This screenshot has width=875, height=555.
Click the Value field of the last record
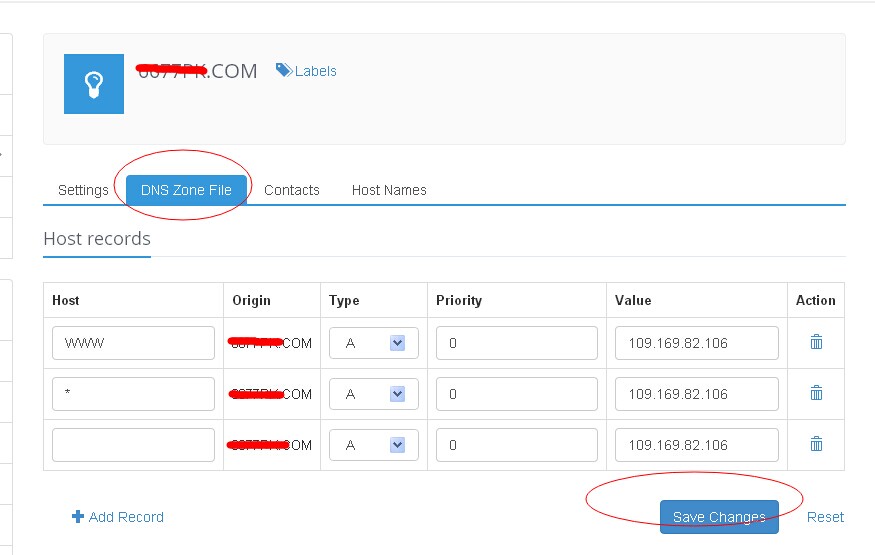tap(696, 445)
